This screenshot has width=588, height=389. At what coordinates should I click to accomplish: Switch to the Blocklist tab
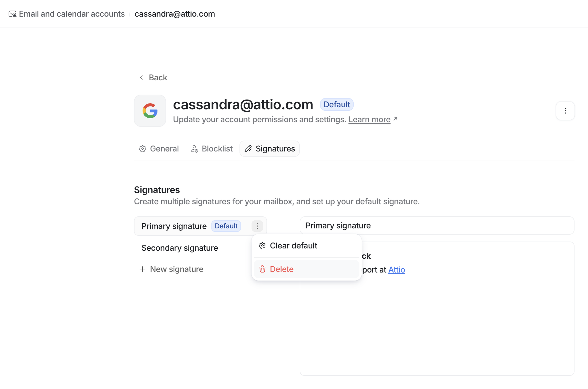(217, 149)
